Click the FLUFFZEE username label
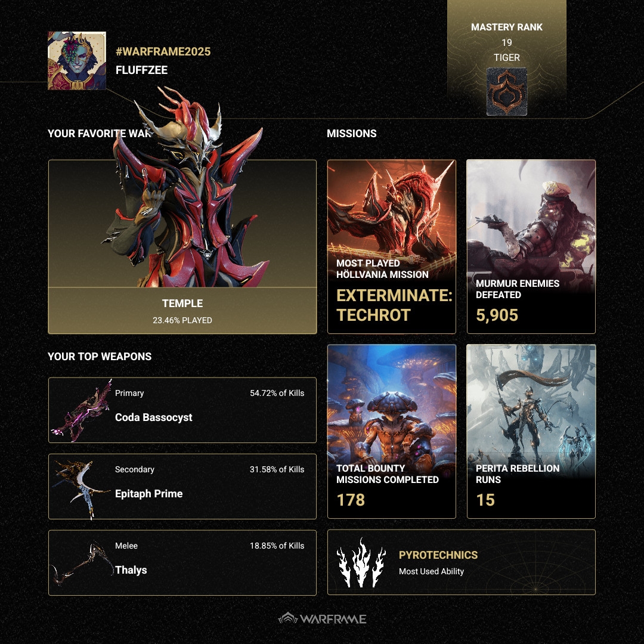The image size is (644, 644). [x=142, y=70]
